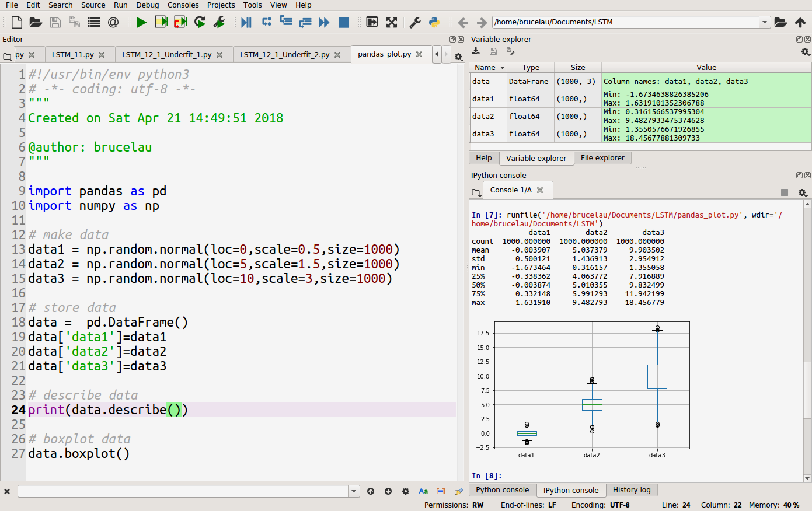Toggle case sensitive search (Aa) button
Screen dimensions: 812x511
pos(423,491)
